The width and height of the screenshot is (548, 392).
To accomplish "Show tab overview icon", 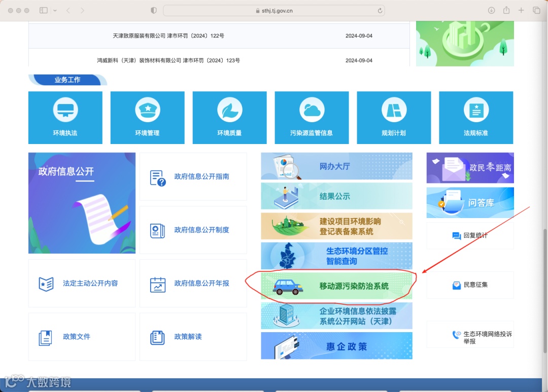I will (536, 11).
